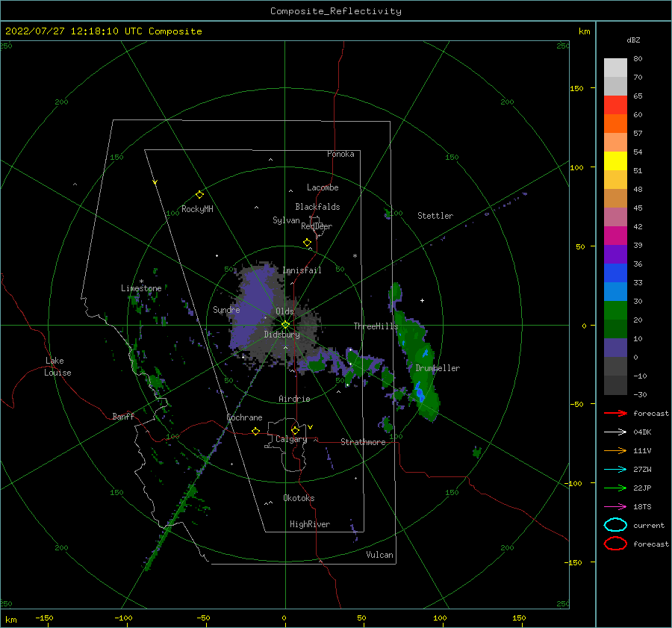This screenshot has height=628, width=672.
Task: Click the Lake Louise label
Action: pyautogui.click(x=57, y=367)
